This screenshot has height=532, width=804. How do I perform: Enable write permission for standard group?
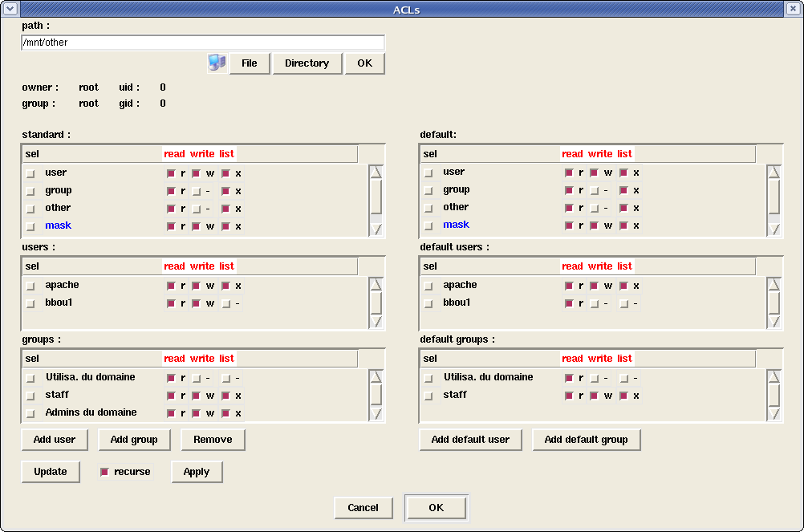(196, 191)
